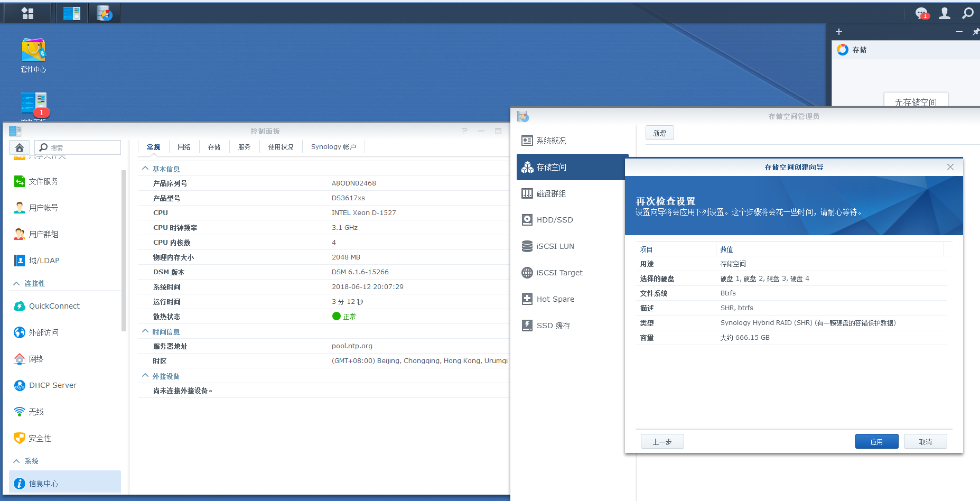Go back with 上一步 button

coord(662,441)
